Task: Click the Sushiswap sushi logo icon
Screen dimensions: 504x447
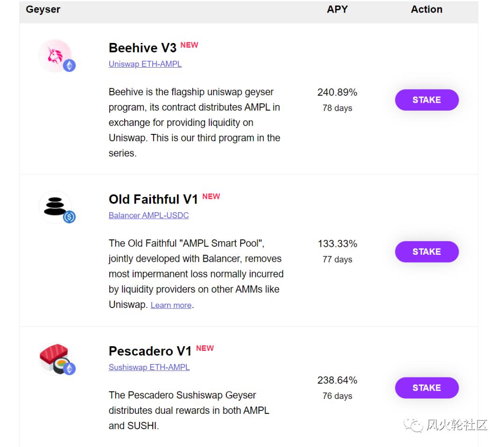Action: click(55, 358)
